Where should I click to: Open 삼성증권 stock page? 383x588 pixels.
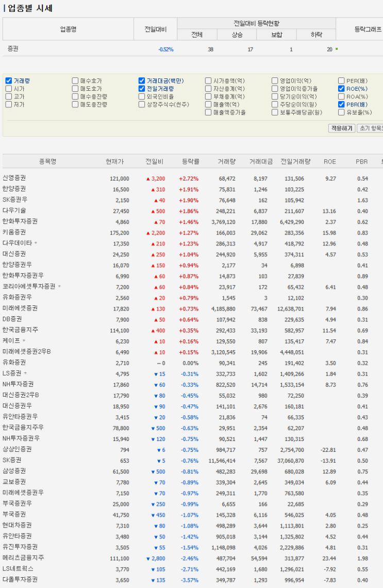click(14, 471)
